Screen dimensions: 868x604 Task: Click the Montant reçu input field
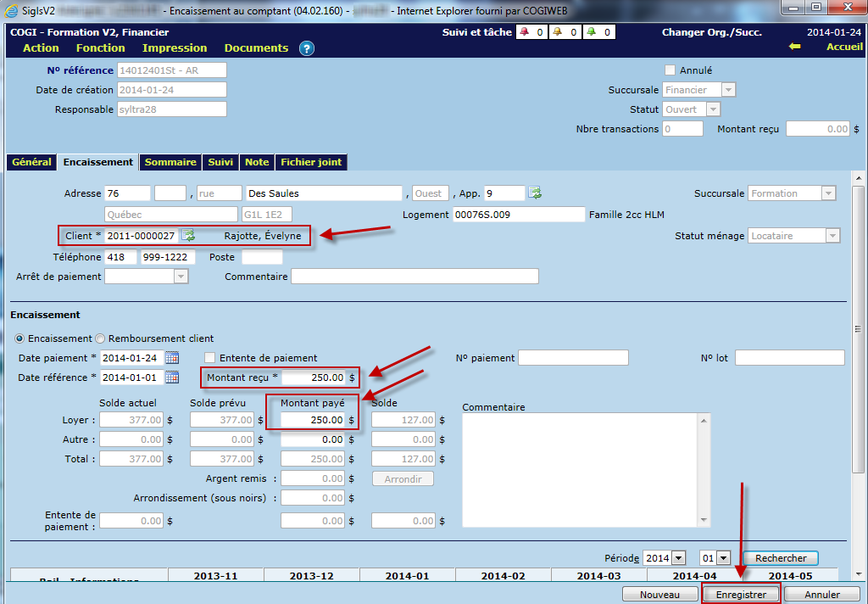314,377
